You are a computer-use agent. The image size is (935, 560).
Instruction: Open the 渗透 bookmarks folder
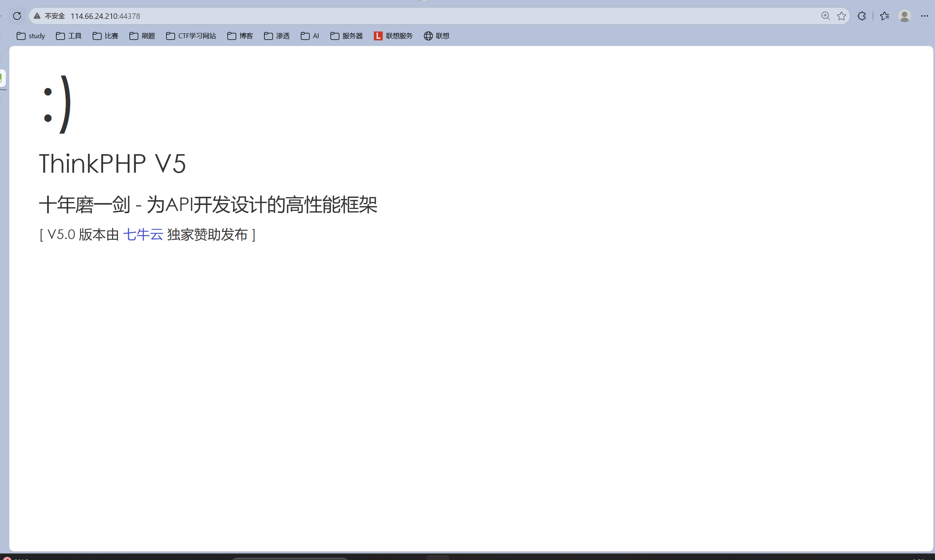tap(277, 36)
